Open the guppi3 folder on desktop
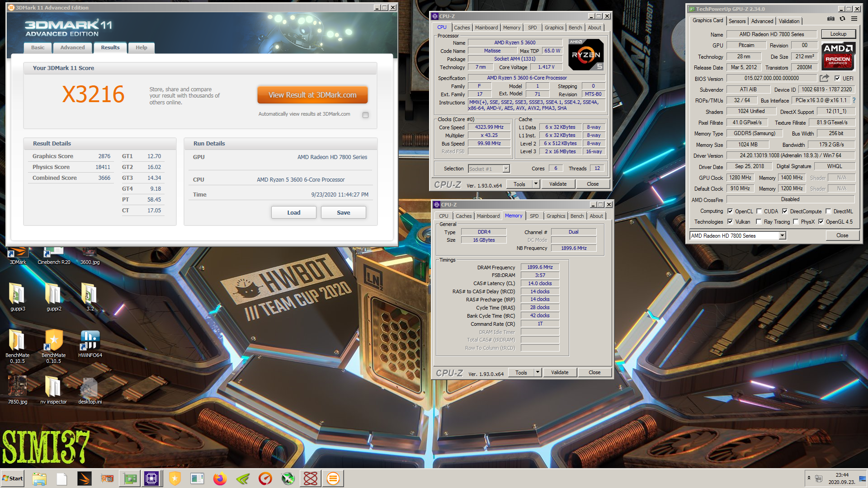 pyautogui.click(x=18, y=297)
